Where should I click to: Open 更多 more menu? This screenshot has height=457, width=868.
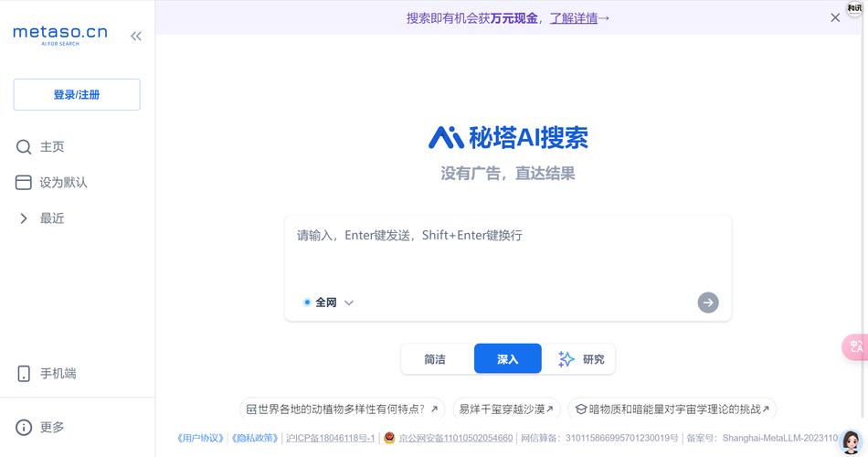point(40,427)
